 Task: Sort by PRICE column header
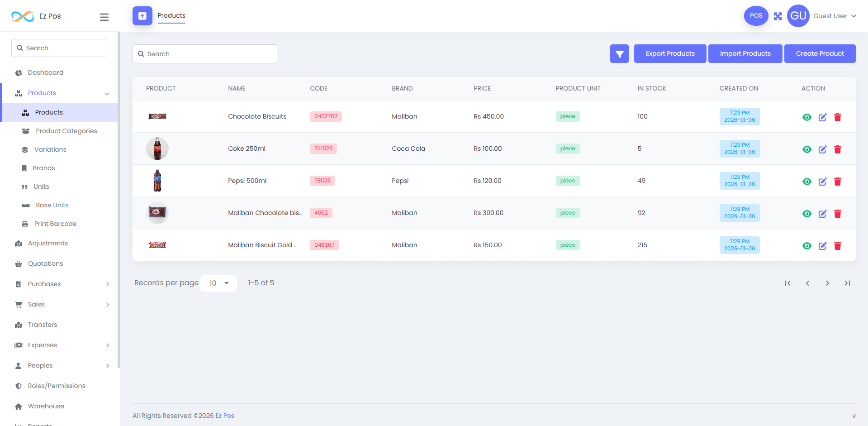[482, 88]
